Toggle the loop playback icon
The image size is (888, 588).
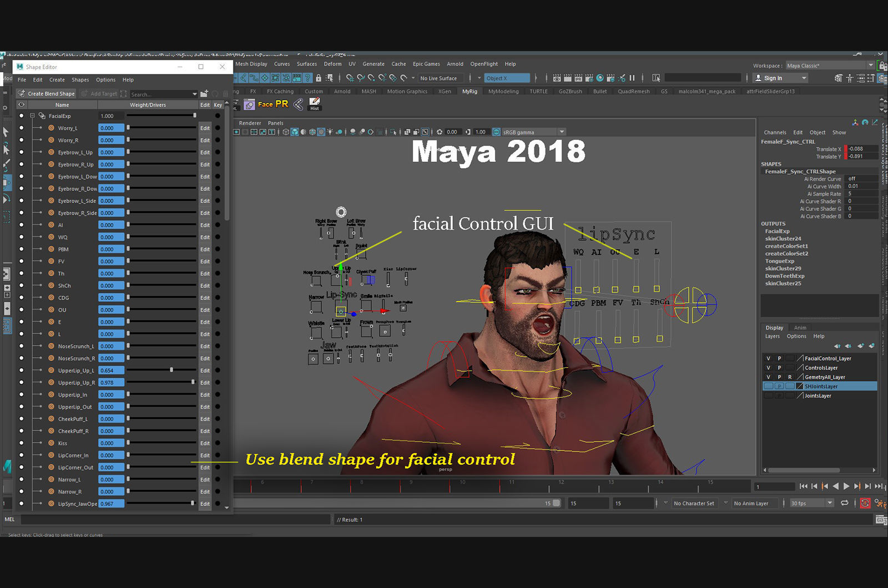845,503
